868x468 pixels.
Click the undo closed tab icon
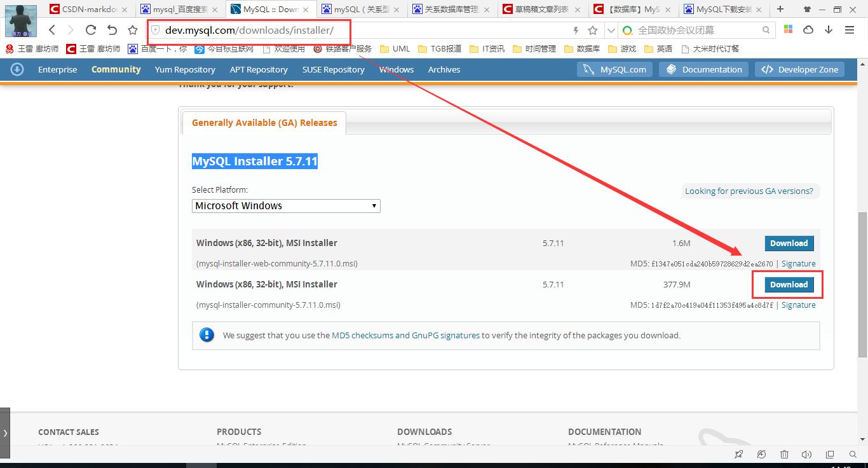(x=112, y=30)
